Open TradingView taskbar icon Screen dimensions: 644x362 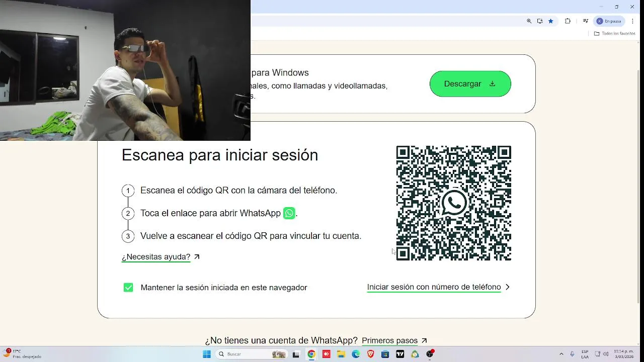[x=400, y=354]
